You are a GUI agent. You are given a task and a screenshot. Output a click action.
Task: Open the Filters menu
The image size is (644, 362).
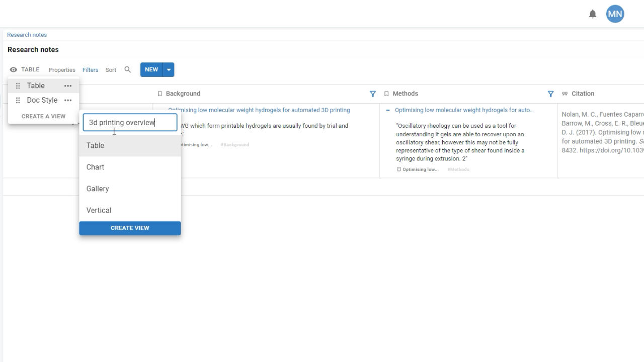90,69
